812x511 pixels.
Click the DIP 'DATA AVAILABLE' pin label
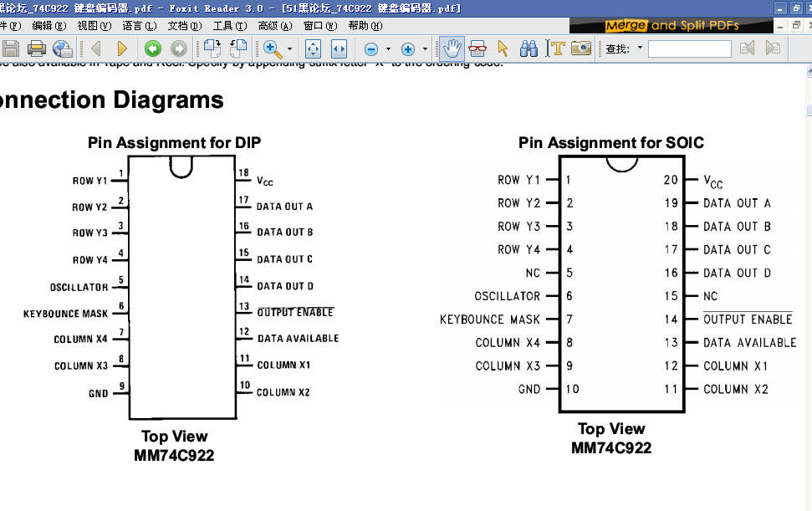pyautogui.click(x=299, y=338)
